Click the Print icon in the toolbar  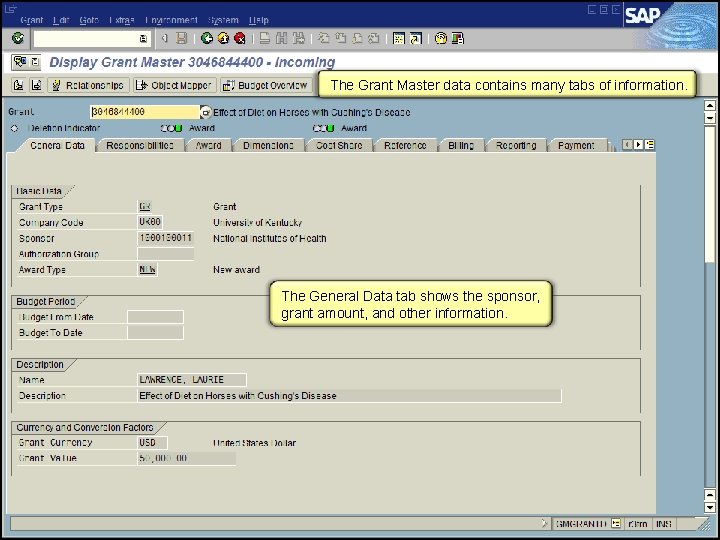point(264,38)
